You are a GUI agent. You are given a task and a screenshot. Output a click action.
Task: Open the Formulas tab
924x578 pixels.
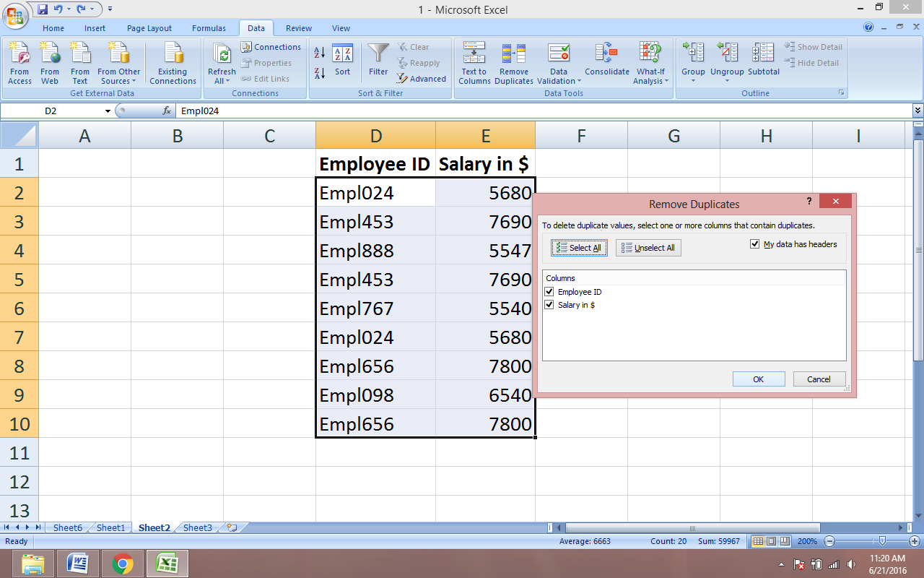(209, 28)
